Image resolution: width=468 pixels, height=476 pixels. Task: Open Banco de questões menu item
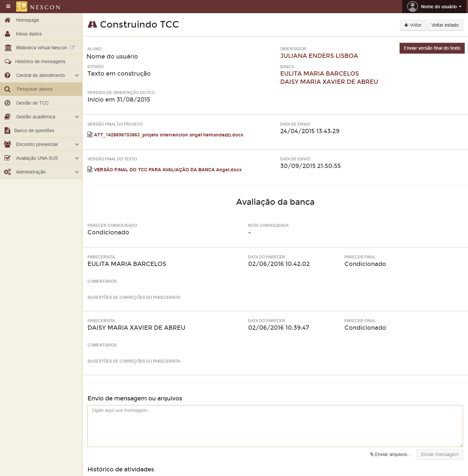coord(41,131)
